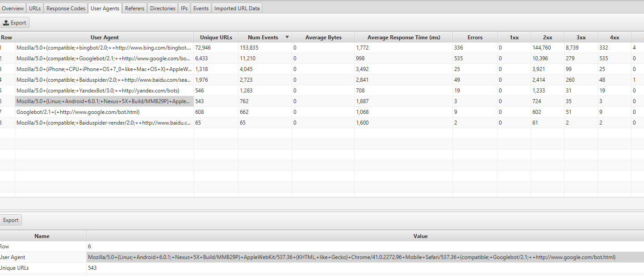
Task: Click the lower Export button above Name column
Action: (x=11, y=220)
